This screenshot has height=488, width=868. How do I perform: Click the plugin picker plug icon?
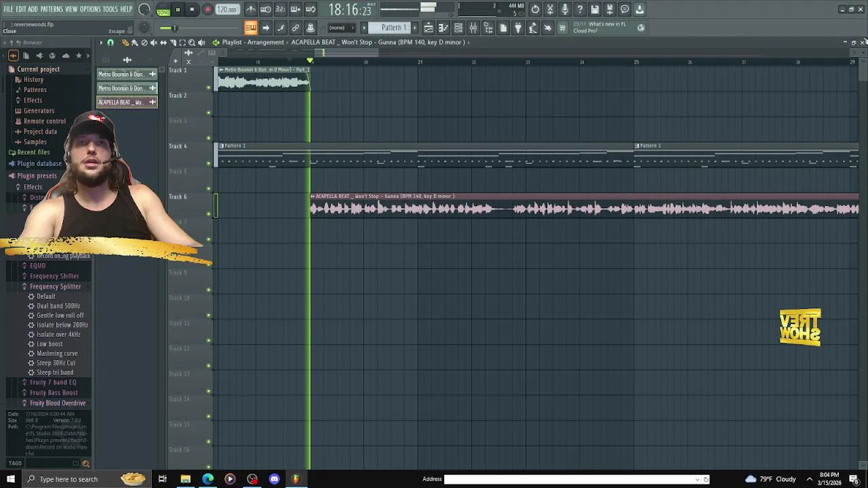pyautogui.click(x=518, y=28)
